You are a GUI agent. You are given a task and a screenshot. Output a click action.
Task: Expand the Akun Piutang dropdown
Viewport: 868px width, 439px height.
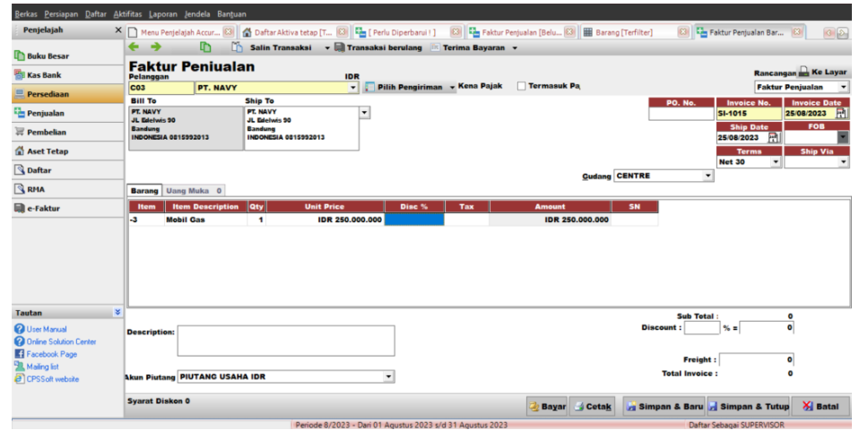(x=389, y=376)
